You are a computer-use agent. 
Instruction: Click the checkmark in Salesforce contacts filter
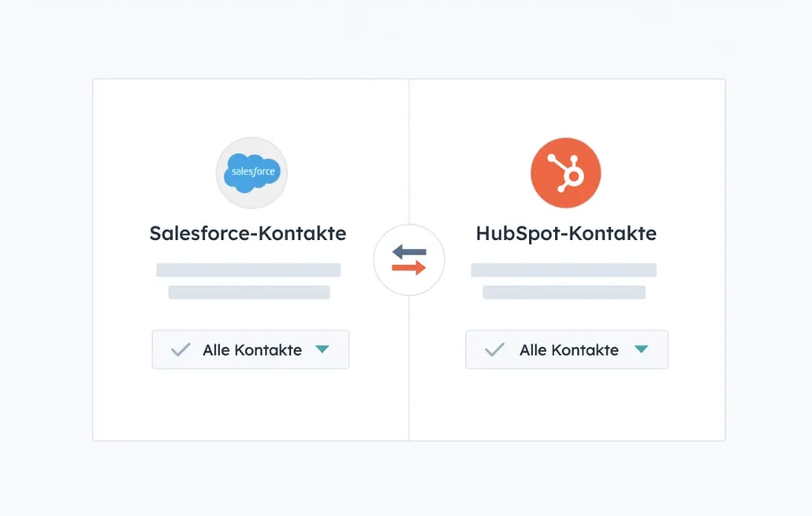click(x=181, y=350)
